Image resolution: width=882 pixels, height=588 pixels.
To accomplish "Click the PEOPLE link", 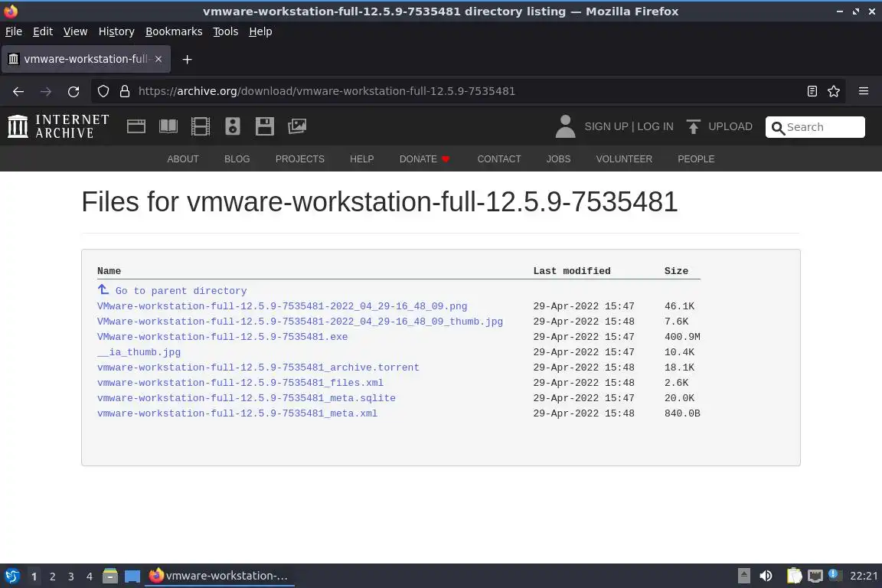I will (x=696, y=159).
